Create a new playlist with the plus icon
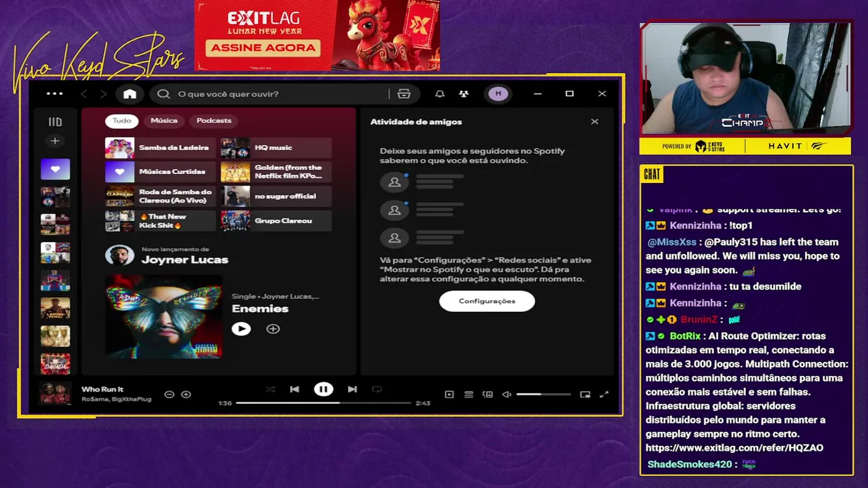This screenshot has height=488, width=868. click(55, 141)
